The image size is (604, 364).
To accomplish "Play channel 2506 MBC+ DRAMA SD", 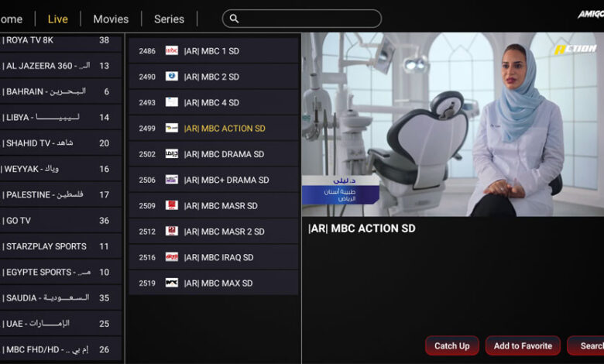I will [x=214, y=180].
